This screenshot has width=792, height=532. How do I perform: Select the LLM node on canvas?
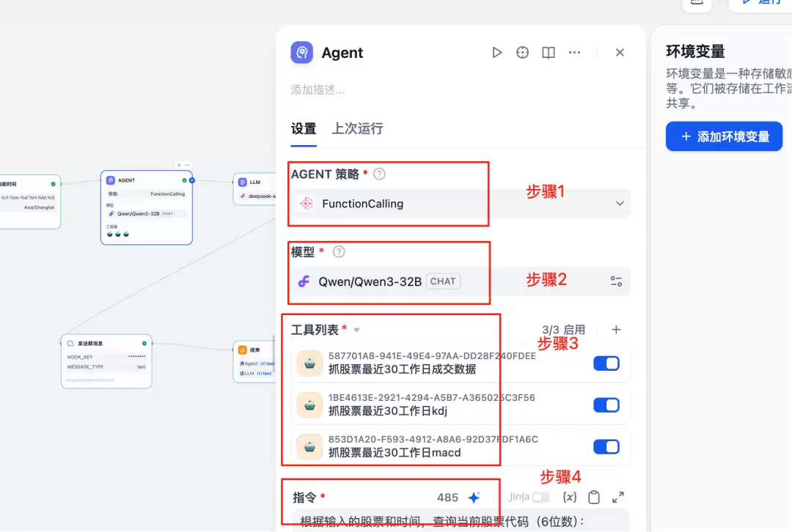point(255,189)
